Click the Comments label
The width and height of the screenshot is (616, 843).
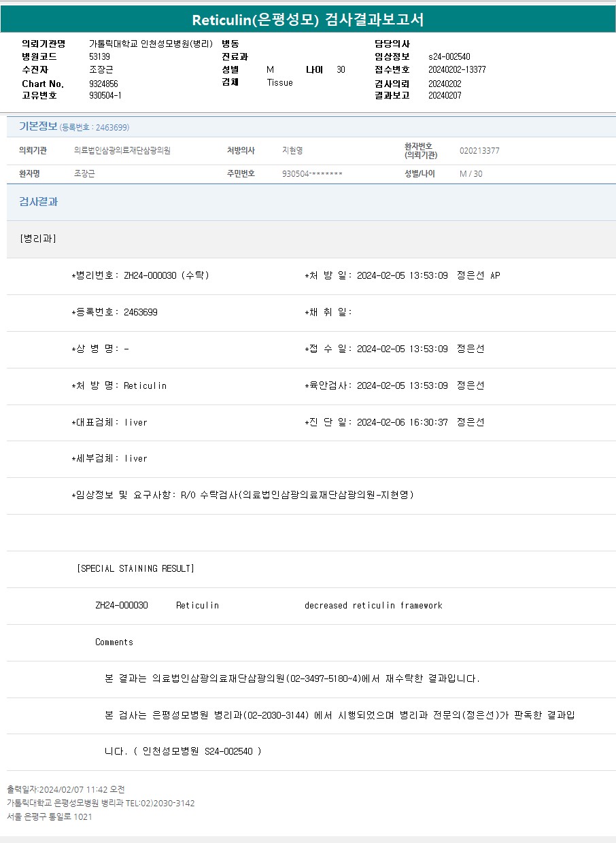(114, 642)
